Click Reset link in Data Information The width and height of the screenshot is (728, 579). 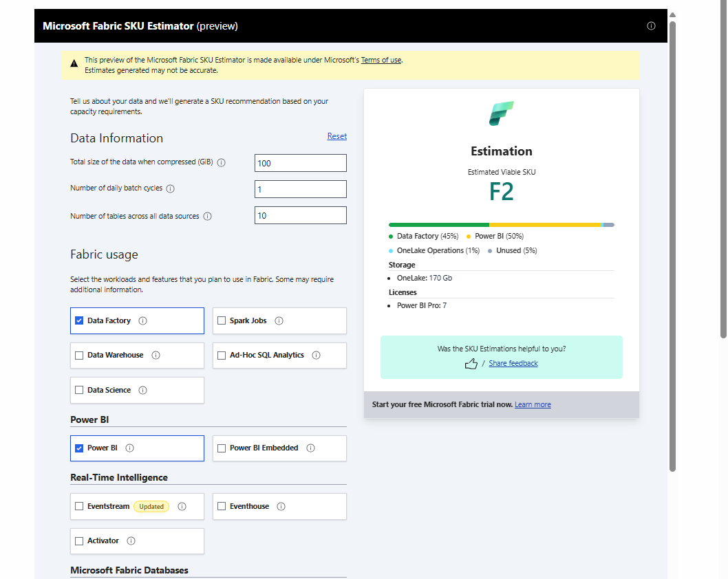point(336,136)
